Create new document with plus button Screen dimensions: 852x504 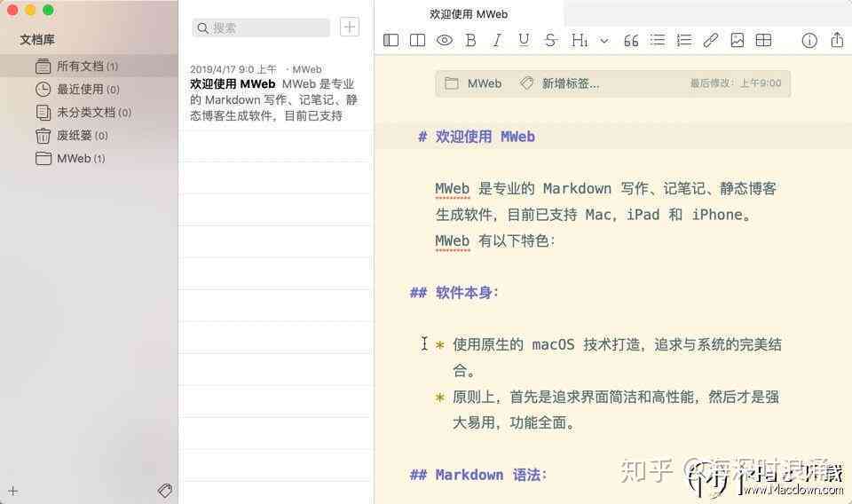[350, 28]
